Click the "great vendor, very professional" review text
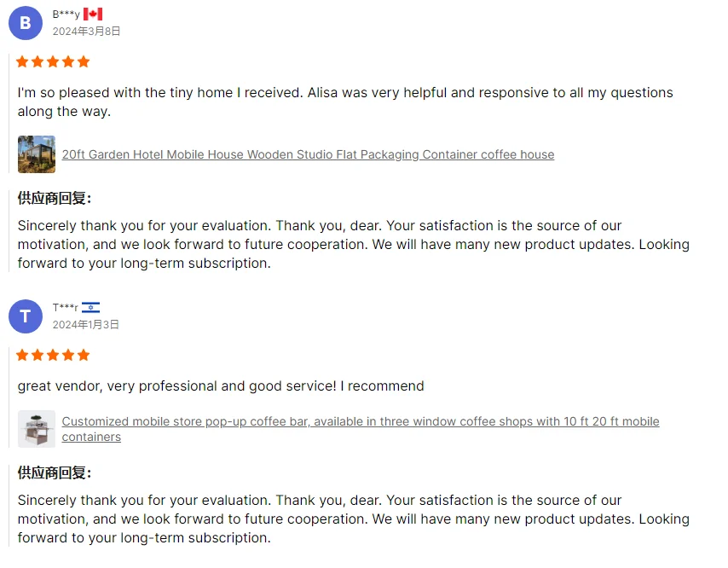Viewport: 728px width, 568px height. 221,386
